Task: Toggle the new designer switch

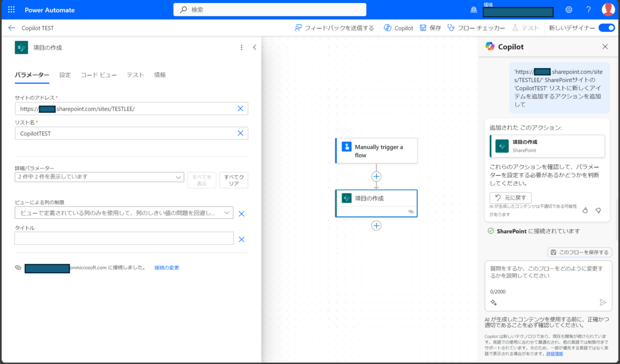Action: point(607,28)
